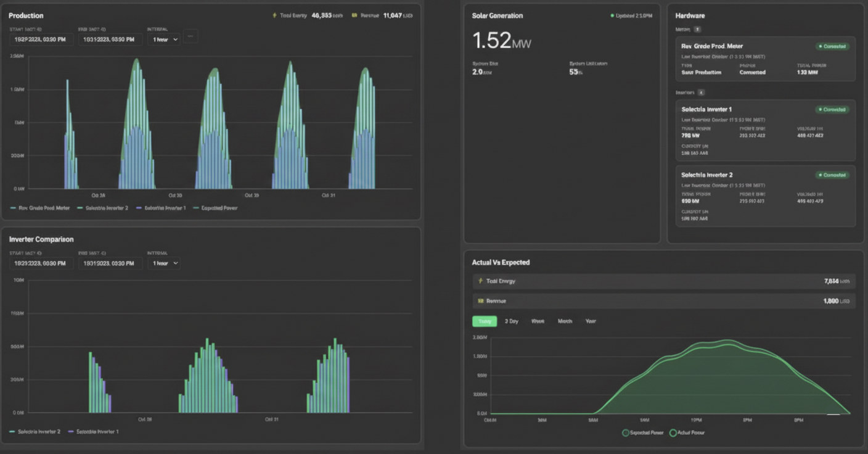Click the Connected badge on Solectria Inverter 1
Screen dimensions: 868x454
click(832, 110)
